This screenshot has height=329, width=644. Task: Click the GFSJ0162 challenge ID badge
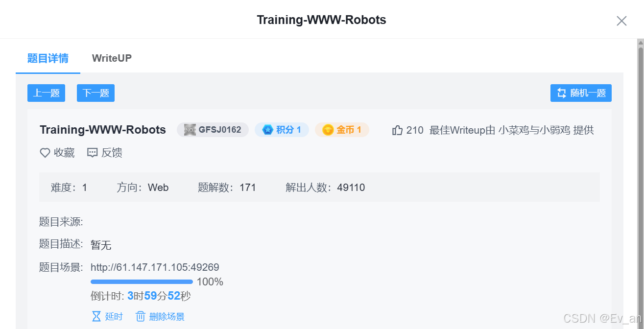213,129
